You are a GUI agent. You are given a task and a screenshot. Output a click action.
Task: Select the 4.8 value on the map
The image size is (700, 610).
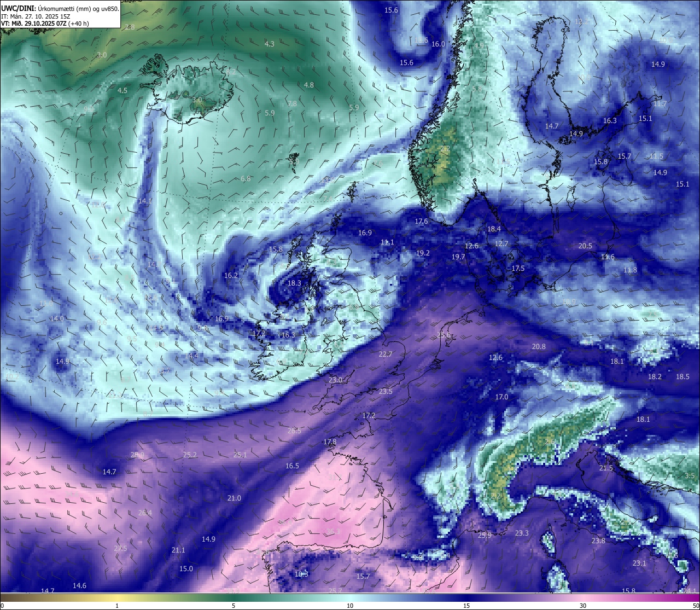tap(309, 85)
